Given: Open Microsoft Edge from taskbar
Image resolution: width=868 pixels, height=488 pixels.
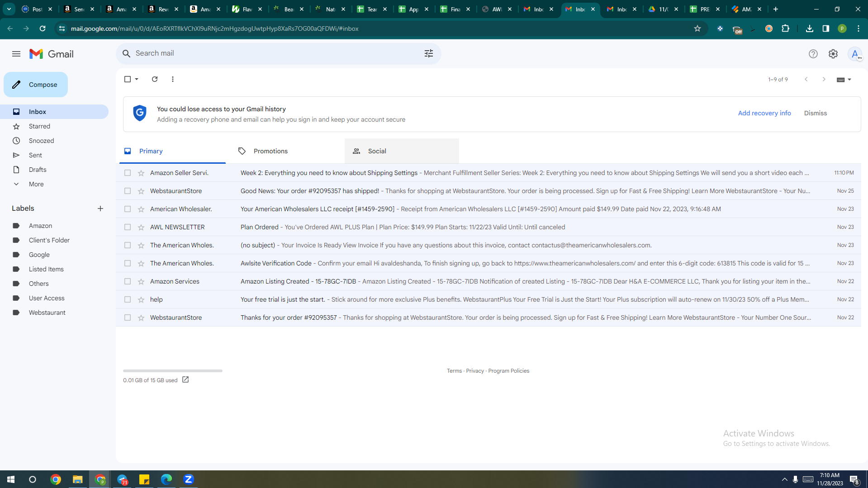Looking at the screenshot, I should [x=166, y=479].
